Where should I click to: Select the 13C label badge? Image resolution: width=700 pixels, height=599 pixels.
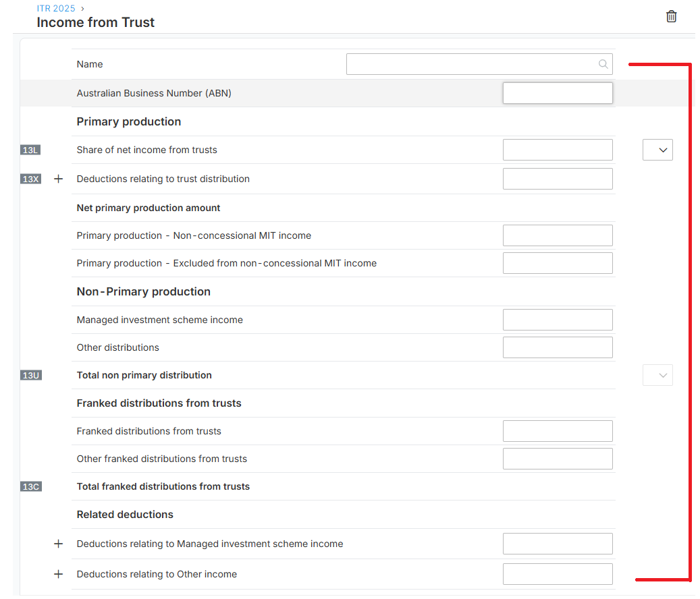tap(31, 486)
